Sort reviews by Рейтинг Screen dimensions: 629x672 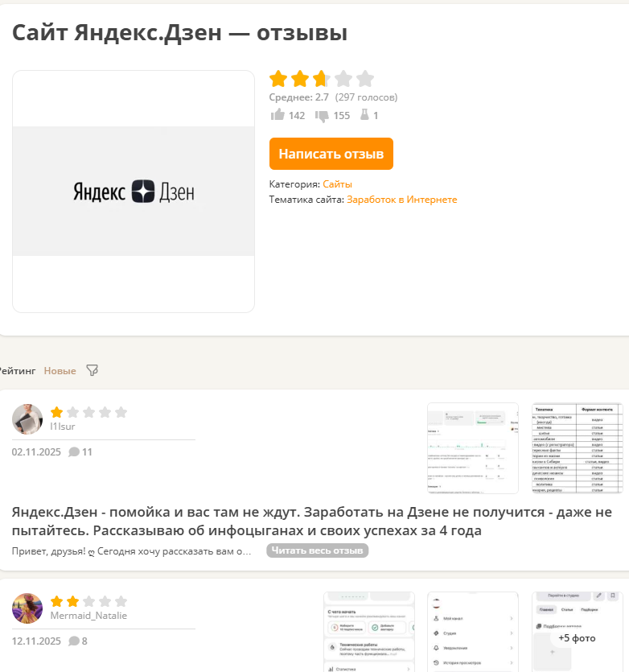pos(17,371)
